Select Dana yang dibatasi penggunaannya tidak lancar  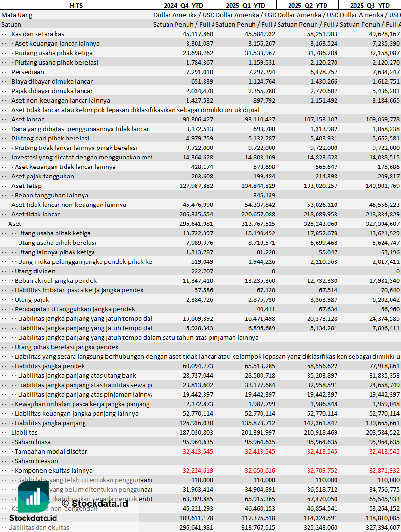(x=80, y=129)
